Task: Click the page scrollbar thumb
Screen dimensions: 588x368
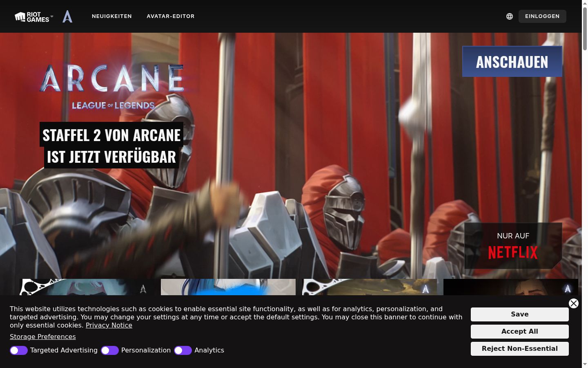Action: point(585,29)
